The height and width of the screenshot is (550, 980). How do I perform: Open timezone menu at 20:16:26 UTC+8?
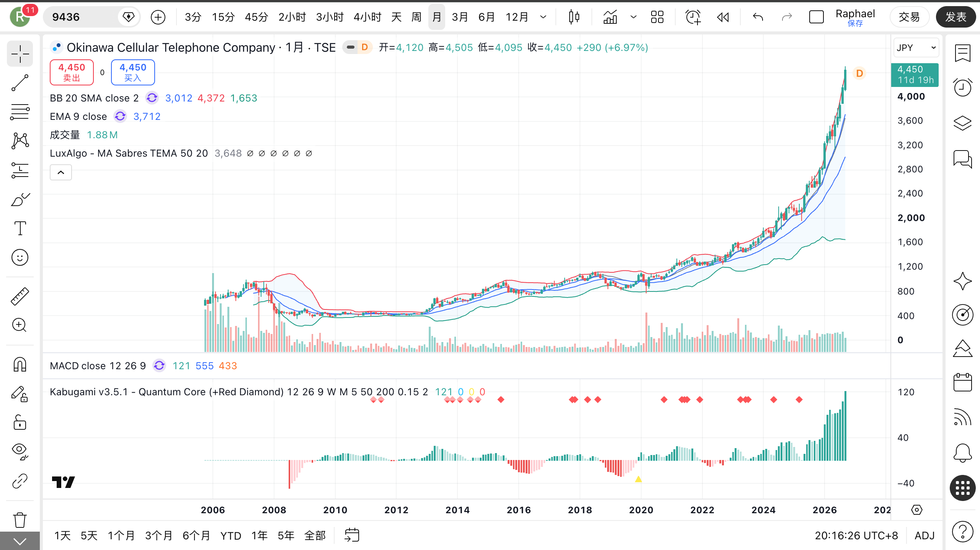point(856,535)
